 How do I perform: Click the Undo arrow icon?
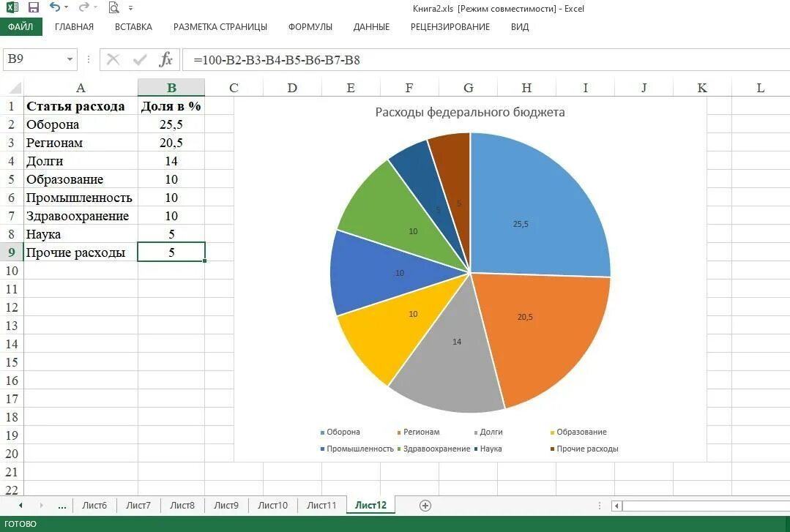click(54, 7)
